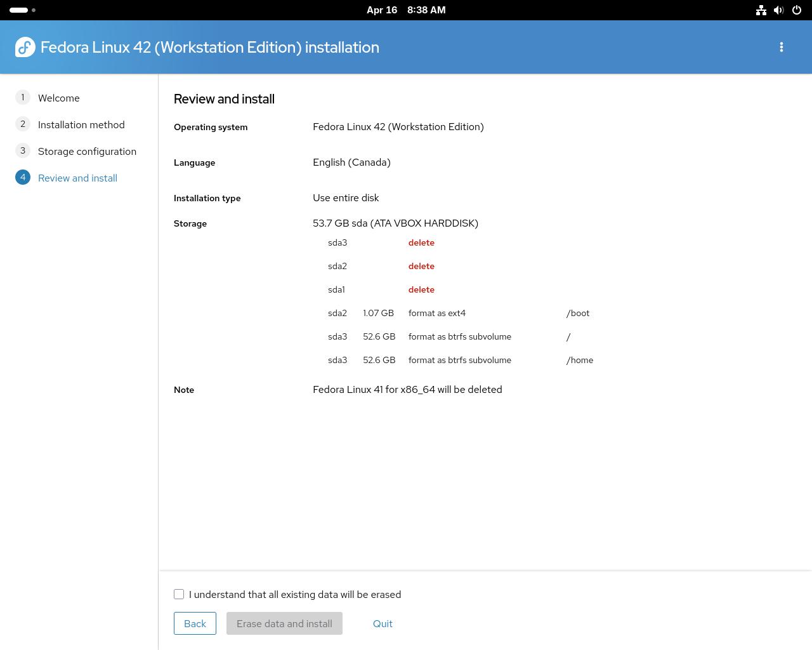
Task: Click '53.7 GB sda (ATA VBOX HARDDISK)' text
Action: point(395,223)
